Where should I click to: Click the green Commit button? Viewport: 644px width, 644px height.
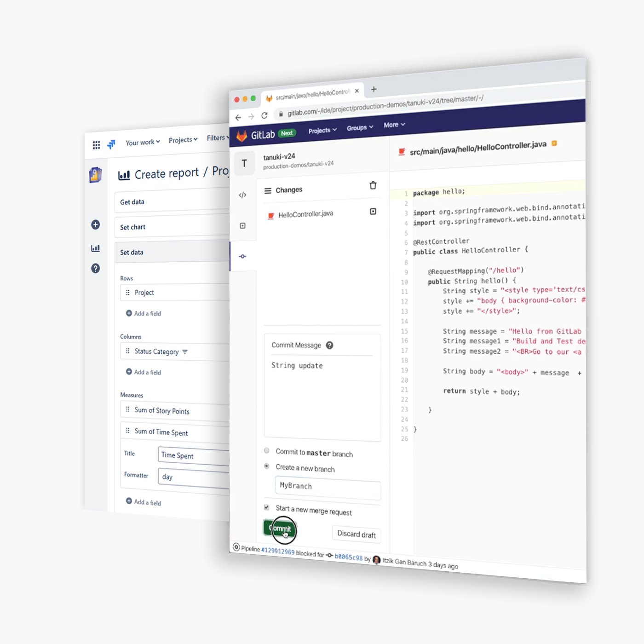click(281, 528)
